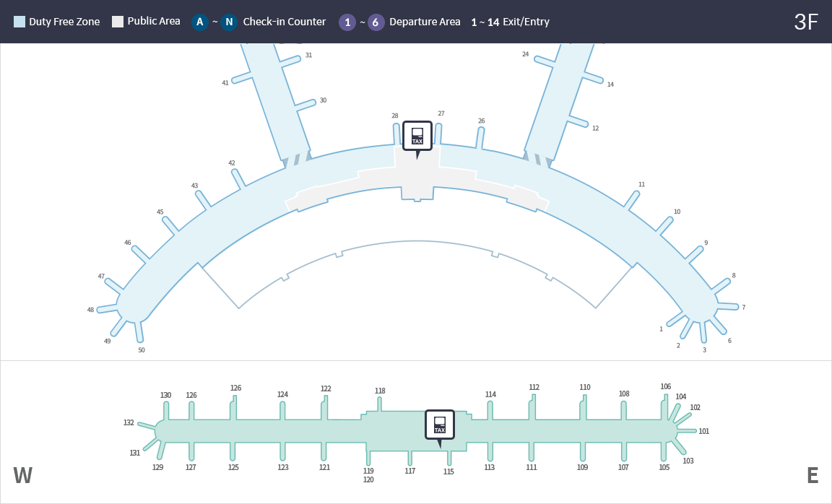Click the E east direction marker
The width and height of the screenshot is (832, 504).
(x=812, y=475)
